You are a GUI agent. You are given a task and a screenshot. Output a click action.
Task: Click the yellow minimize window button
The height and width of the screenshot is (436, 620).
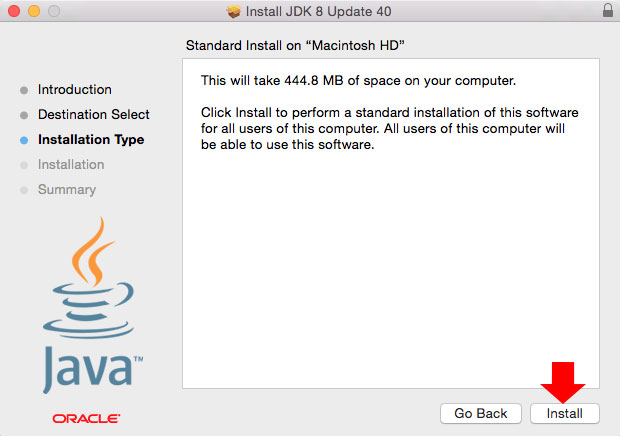click(34, 11)
